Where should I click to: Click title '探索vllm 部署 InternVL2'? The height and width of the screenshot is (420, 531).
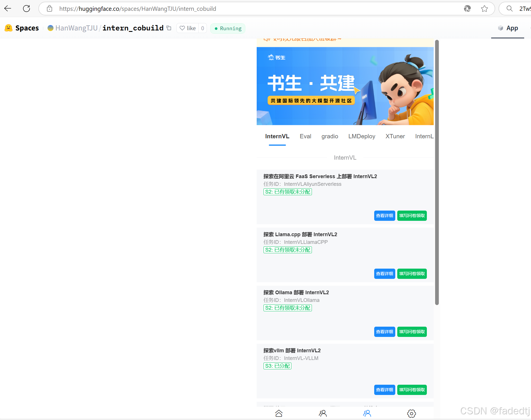point(292,351)
